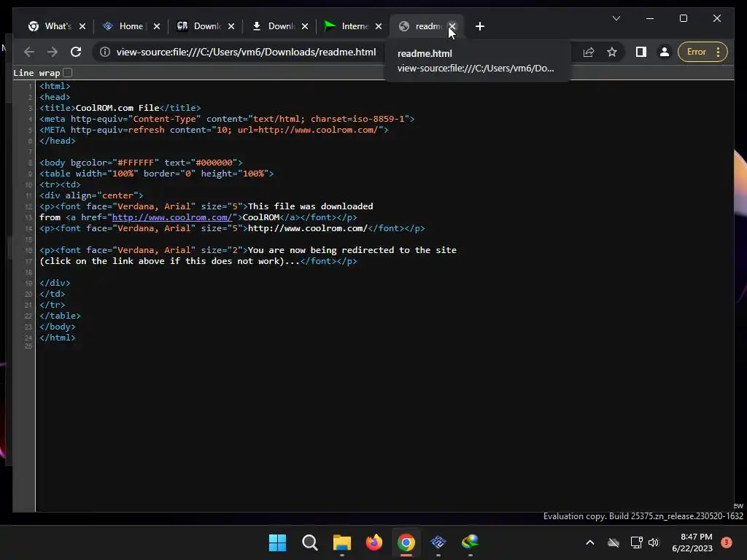Close the Home tab
This screenshot has width=747, height=560.
[x=157, y=26]
